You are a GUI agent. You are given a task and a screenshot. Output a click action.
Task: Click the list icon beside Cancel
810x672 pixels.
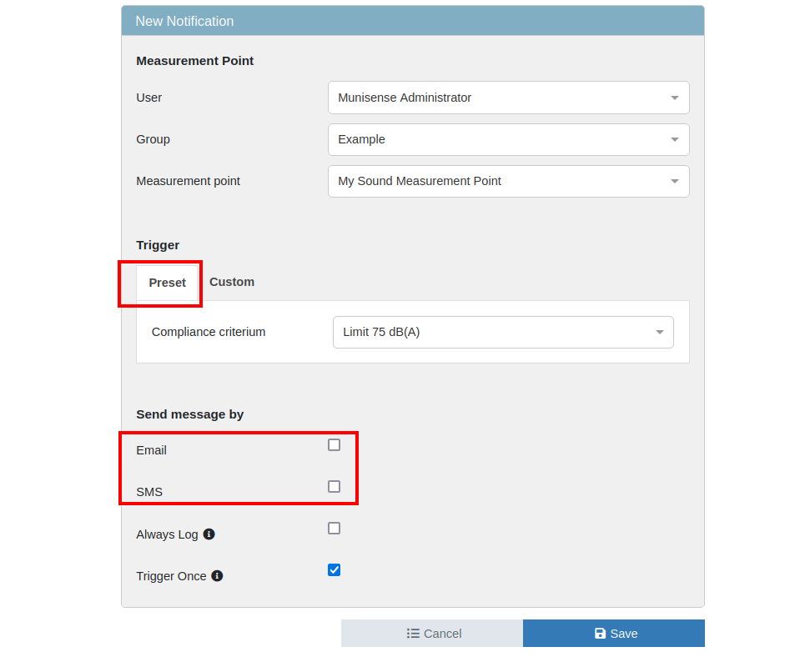click(x=413, y=634)
